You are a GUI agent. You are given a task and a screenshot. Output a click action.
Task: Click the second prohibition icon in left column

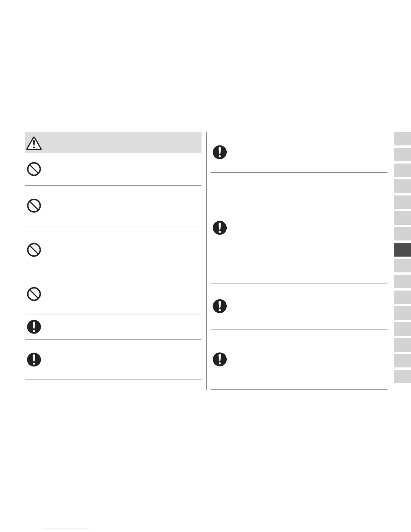coord(34,206)
